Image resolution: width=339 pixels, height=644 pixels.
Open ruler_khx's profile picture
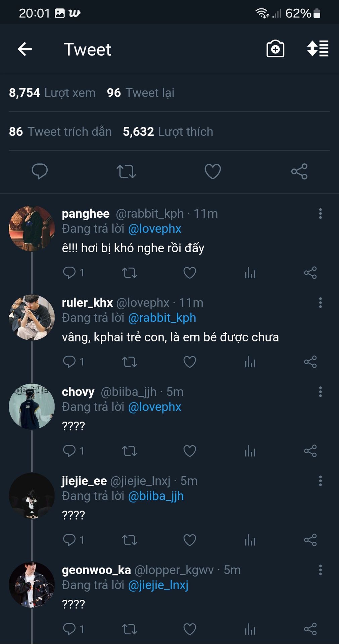[32, 318]
